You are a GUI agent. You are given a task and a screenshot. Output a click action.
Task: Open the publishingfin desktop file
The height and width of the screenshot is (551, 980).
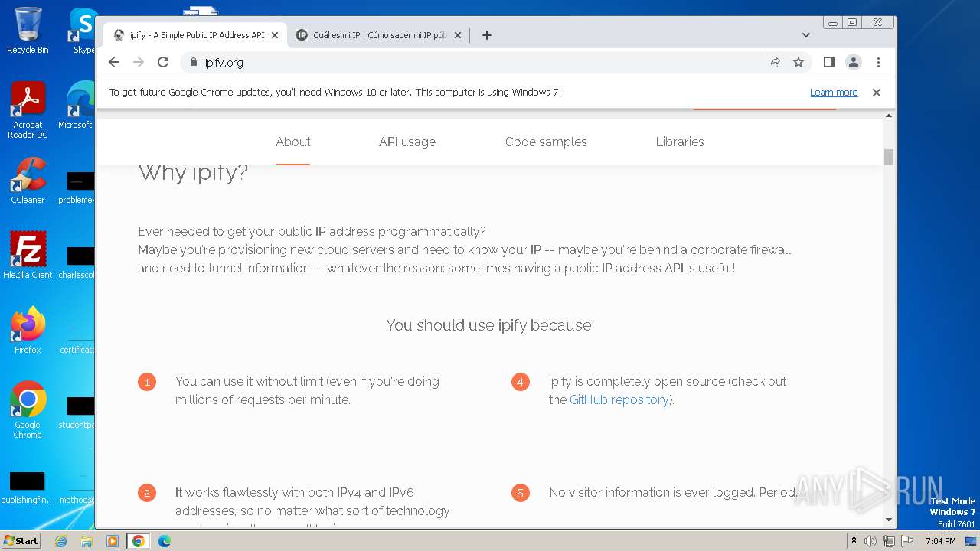pyautogui.click(x=28, y=487)
